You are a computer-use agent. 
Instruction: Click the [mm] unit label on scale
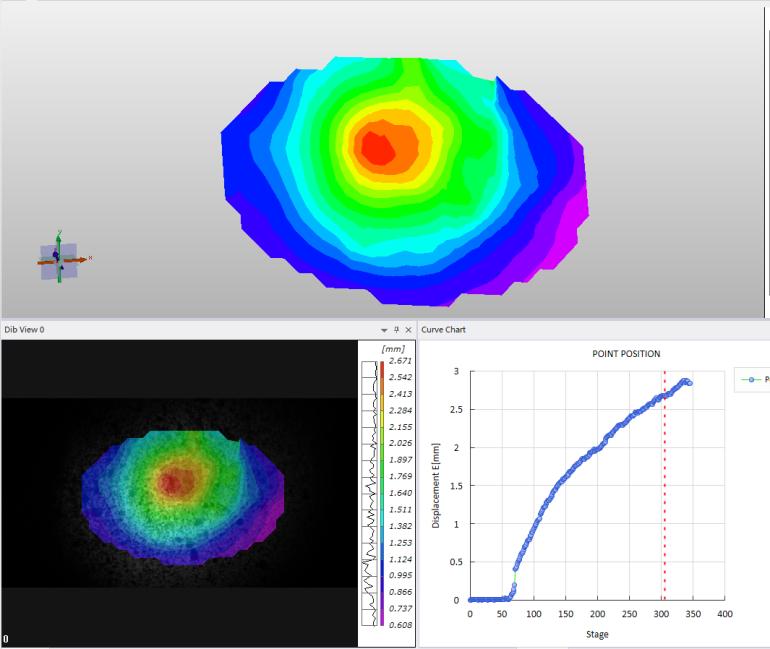click(x=394, y=348)
